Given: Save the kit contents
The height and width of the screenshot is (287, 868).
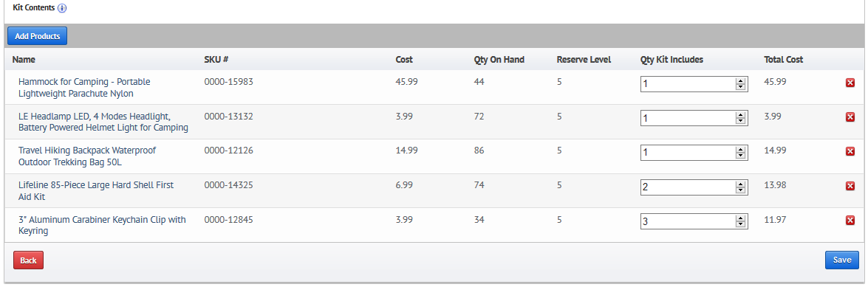Looking at the screenshot, I should point(842,260).
